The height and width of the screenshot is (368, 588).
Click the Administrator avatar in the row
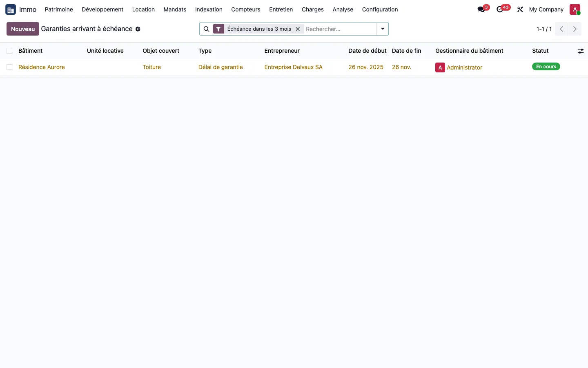(440, 67)
